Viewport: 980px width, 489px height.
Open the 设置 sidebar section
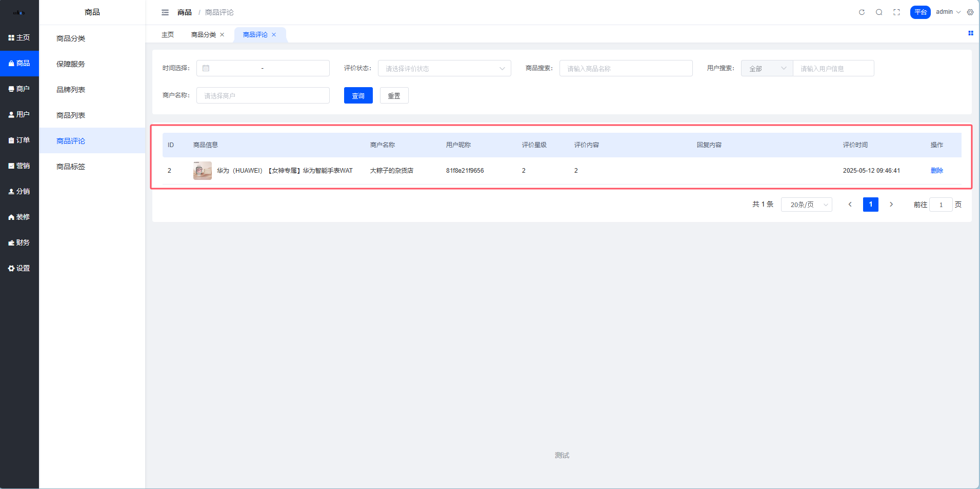click(x=19, y=268)
